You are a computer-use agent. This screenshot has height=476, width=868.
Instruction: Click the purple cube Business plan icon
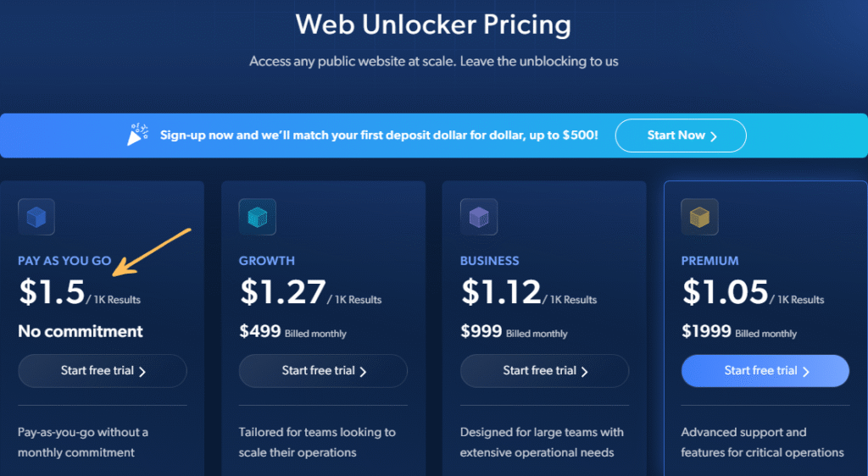479,217
